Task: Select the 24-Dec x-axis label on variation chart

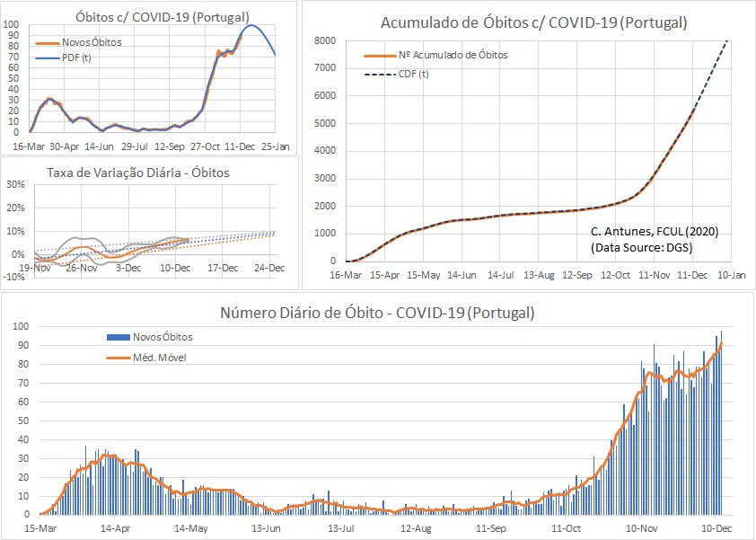Action: [270, 268]
